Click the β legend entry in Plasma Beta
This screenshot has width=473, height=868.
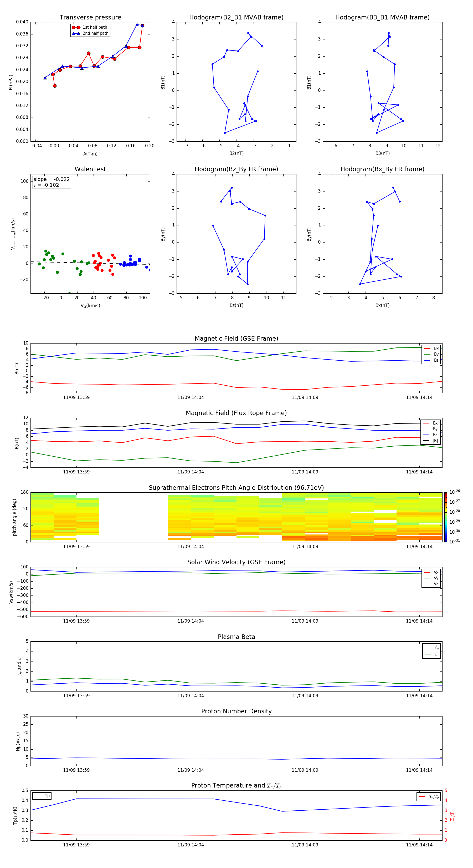pos(431,654)
